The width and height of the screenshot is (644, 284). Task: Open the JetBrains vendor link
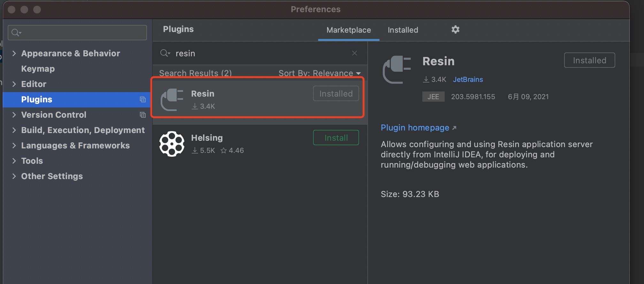click(468, 79)
